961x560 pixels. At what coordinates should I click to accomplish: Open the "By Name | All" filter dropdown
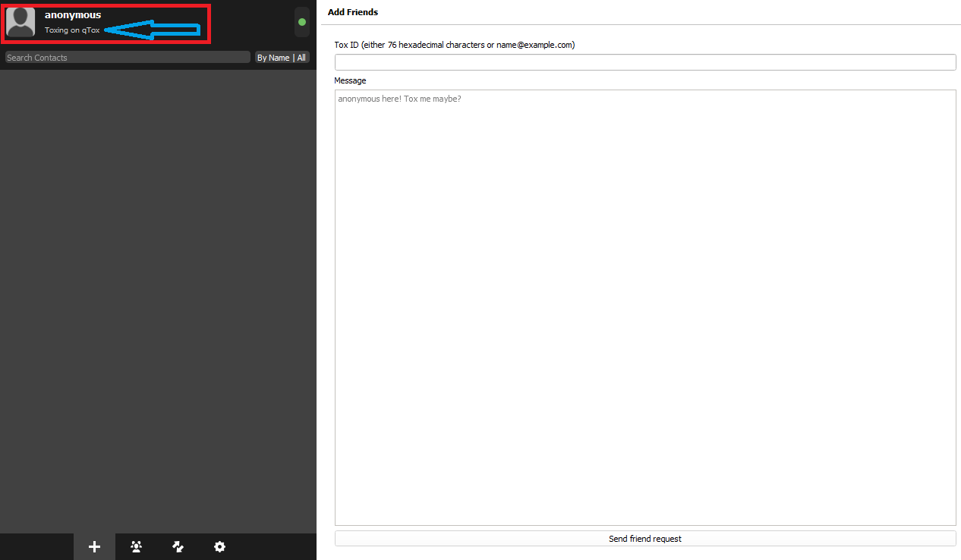(282, 58)
